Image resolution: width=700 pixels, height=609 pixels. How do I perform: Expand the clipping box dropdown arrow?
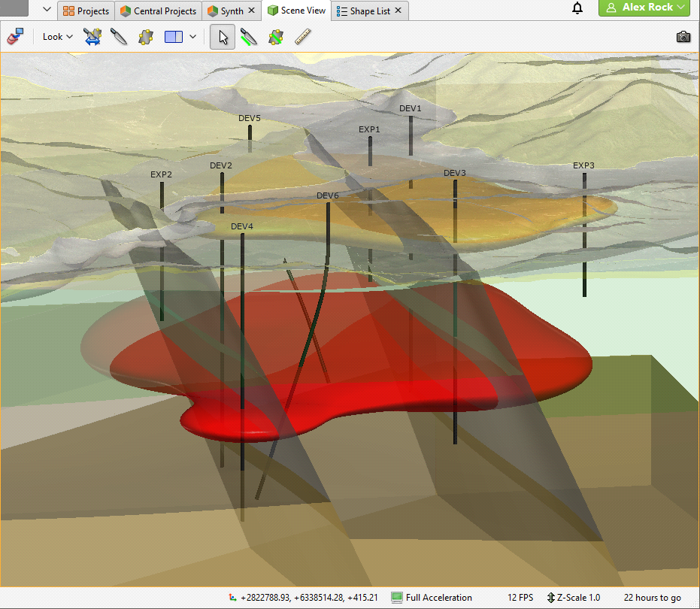pos(193,36)
